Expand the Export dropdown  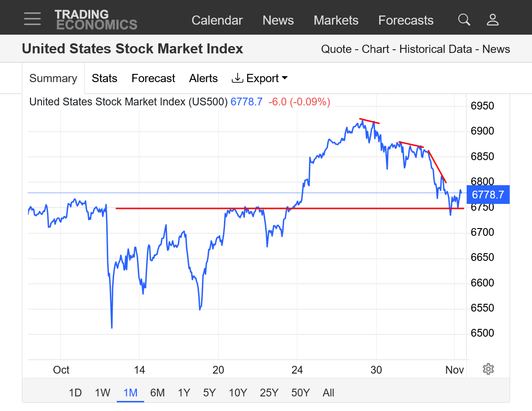(x=260, y=78)
